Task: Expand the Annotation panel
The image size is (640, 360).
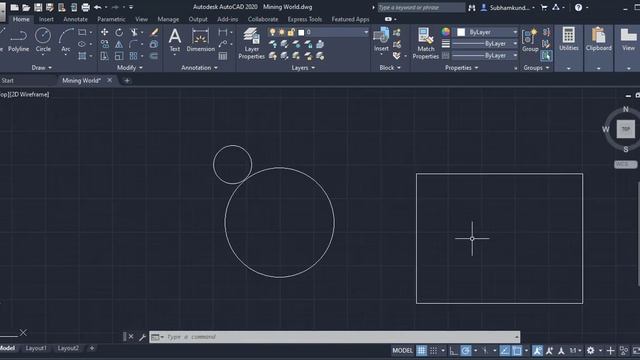Action: 199,68
